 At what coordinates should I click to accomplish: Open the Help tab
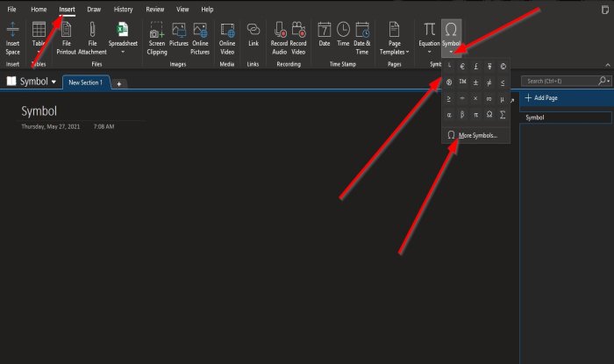[x=207, y=9]
